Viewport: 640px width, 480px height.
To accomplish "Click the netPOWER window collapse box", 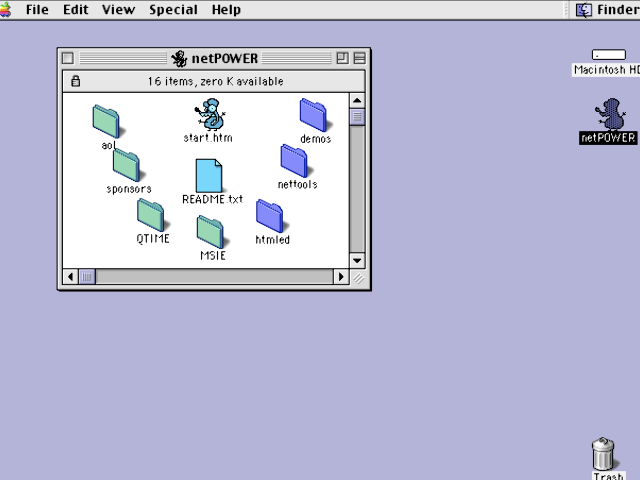I will (359, 58).
